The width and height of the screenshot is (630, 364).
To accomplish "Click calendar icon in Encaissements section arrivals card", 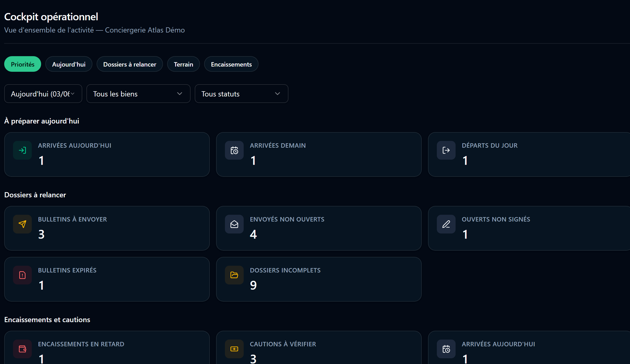I will pyautogui.click(x=446, y=349).
